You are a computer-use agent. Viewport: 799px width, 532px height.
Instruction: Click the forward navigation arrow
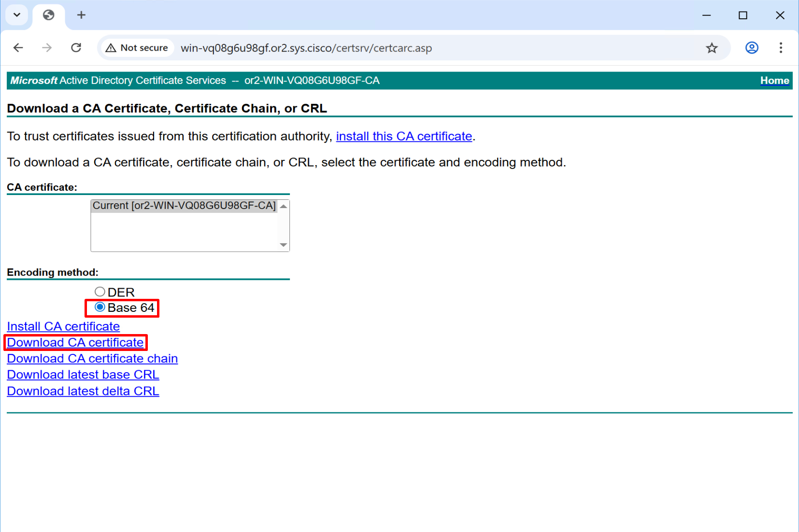[x=47, y=48]
